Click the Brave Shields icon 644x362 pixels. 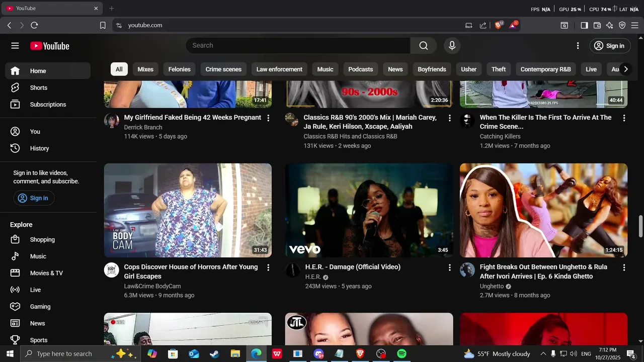499,25
